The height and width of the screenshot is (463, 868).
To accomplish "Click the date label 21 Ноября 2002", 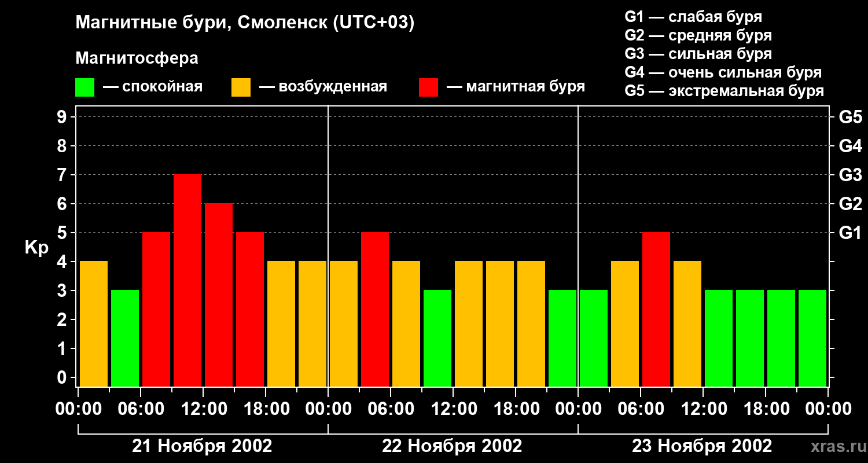I will pyautogui.click(x=202, y=446).
